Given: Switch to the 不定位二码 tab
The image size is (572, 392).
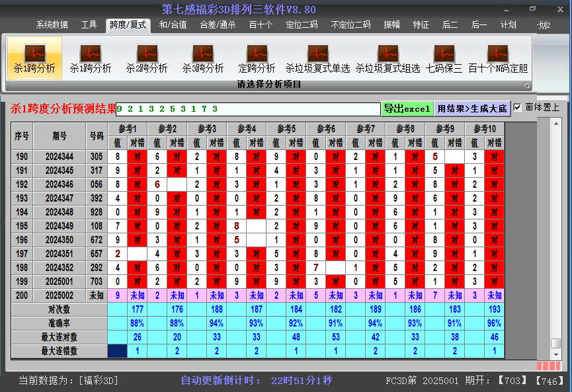Looking at the screenshot, I should (x=350, y=25).
